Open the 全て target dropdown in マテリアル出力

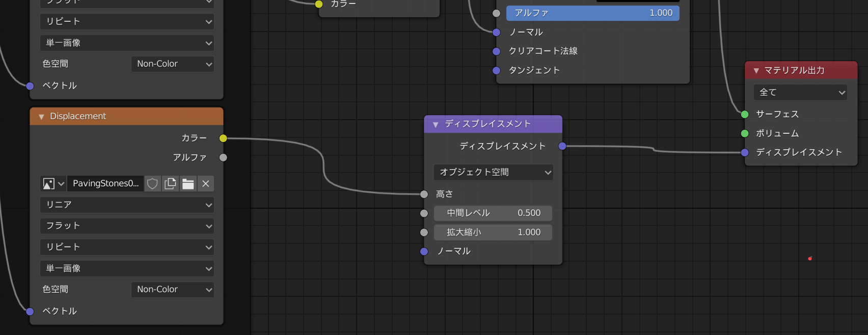(800, 92)
